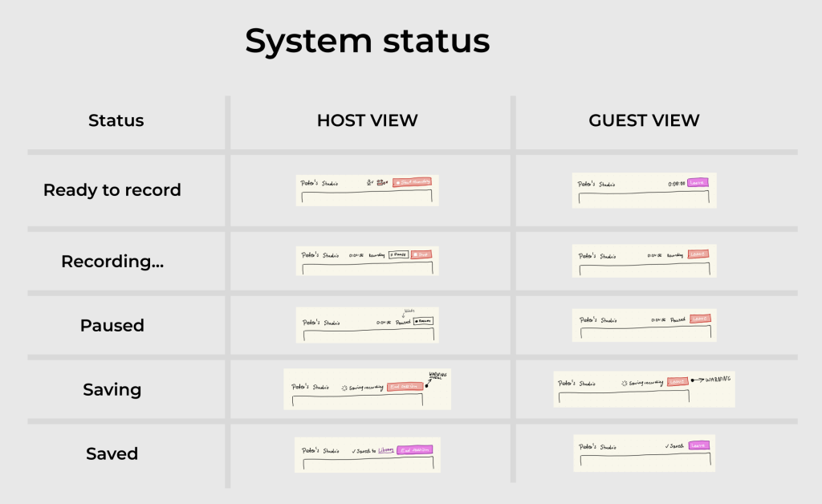Click the red Leave button in Saving guest view
This screenshot has width=822, height=504.
click(678, 381)
